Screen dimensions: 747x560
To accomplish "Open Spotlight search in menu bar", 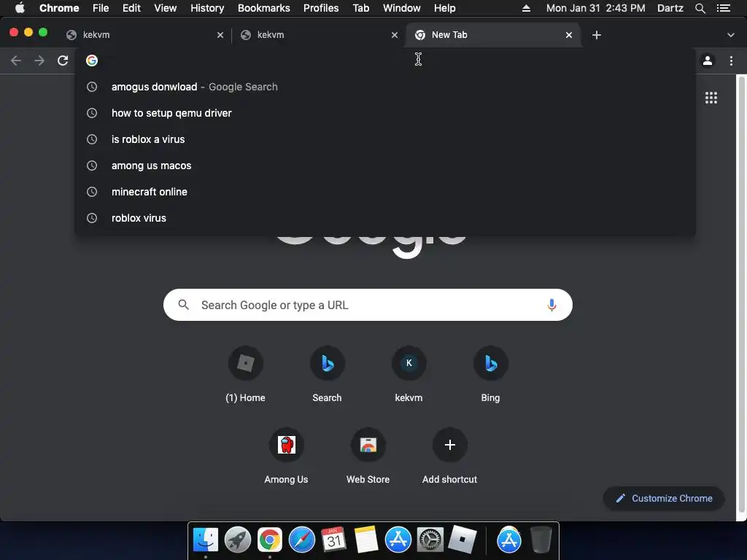I will click(700, 8).
